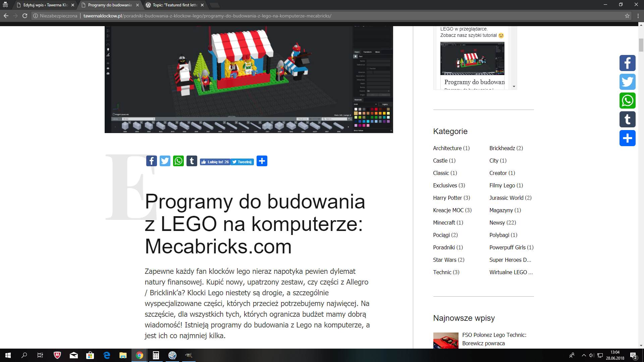Open the Windows Action Center notifications
The image size is (644, 362).
click(x=634, y=355)
